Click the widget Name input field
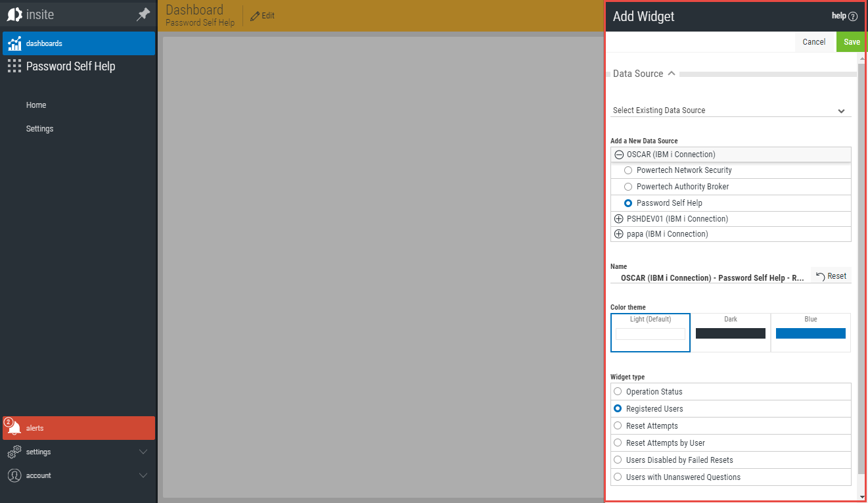 711,277
